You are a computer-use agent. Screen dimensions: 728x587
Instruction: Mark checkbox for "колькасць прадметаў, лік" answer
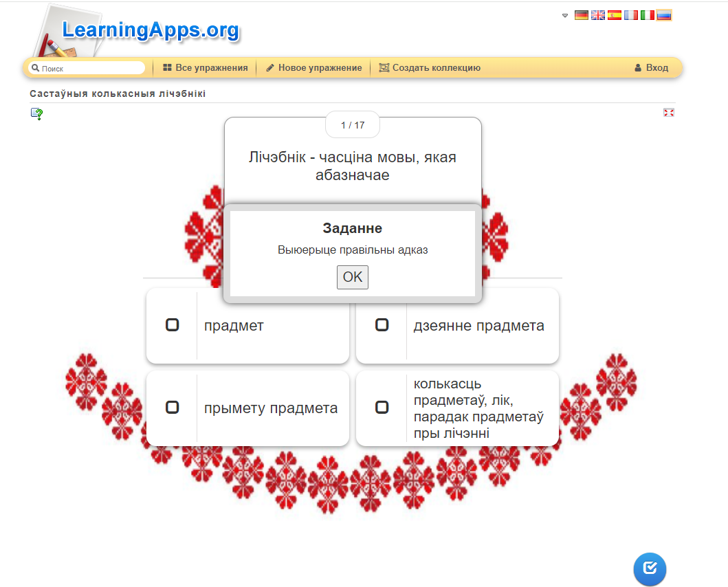coord(382,408)
